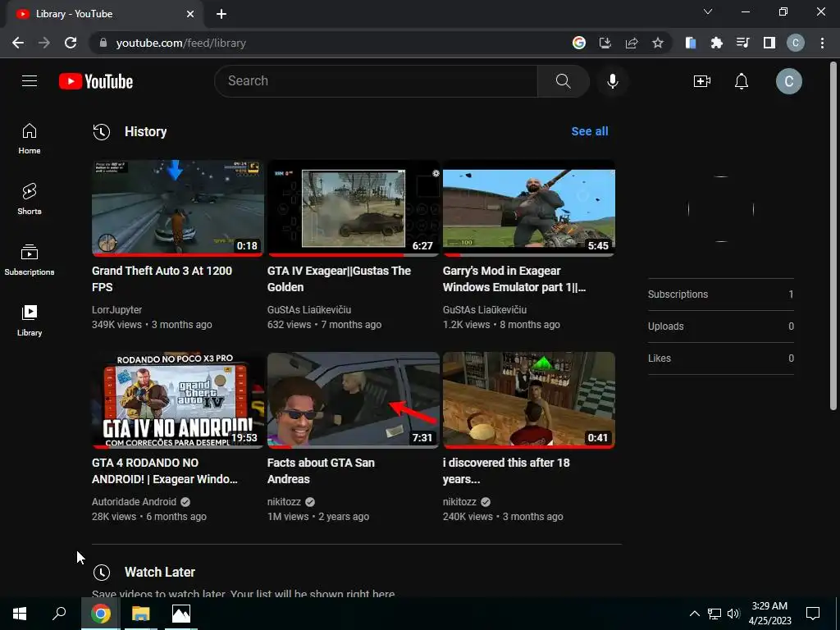Click the Watch Later clock icon
The width and height of the screenshot is (840, 630).
pyautogui.click(x=101, y=572)
